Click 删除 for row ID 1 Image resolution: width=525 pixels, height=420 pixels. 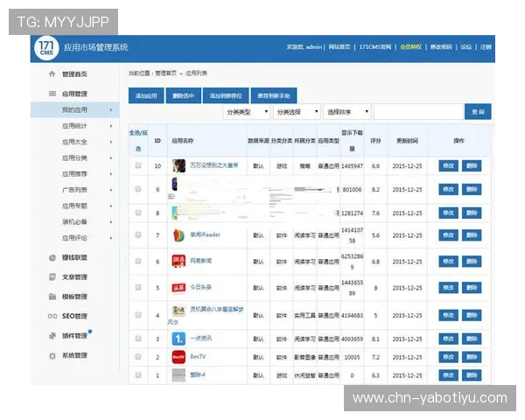click(x=472, y=374)
